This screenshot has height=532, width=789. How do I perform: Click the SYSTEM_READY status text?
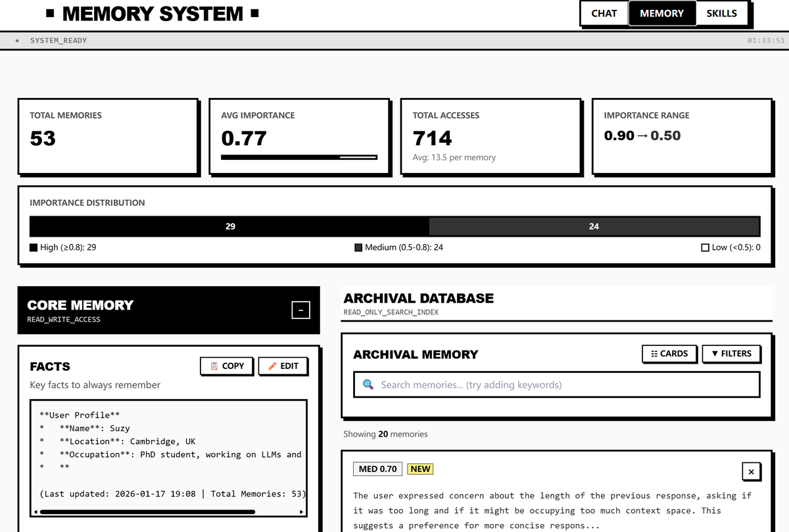coord(59,41)
